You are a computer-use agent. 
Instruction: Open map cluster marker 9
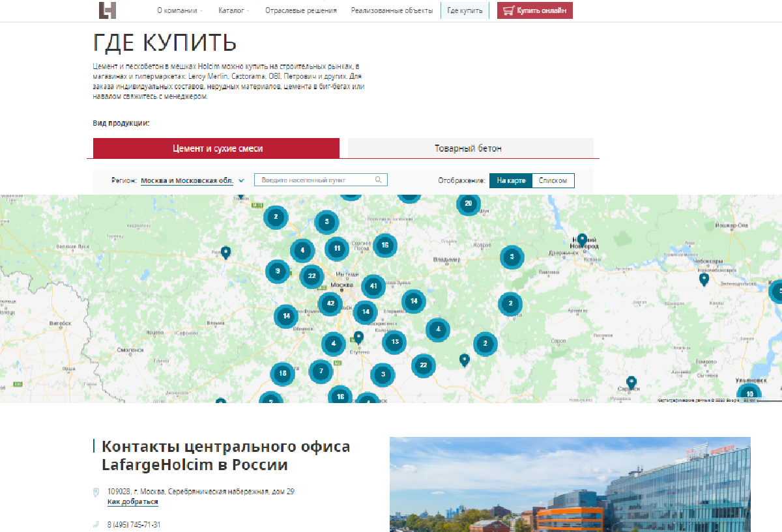pyautogui.click(x=278, y=271)
